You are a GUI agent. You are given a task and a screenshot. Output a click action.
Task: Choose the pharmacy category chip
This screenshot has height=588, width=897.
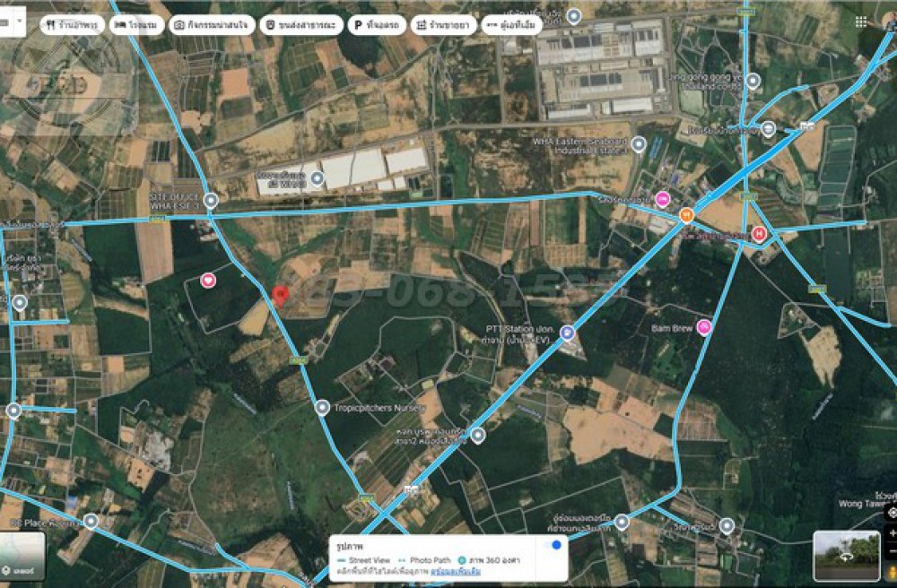[443, 25]
